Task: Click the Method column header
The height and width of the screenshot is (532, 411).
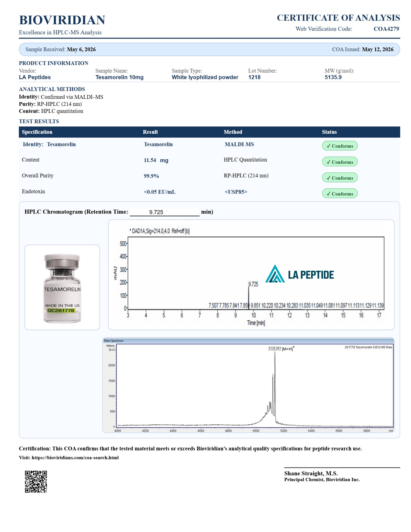Action: [233, 132]
